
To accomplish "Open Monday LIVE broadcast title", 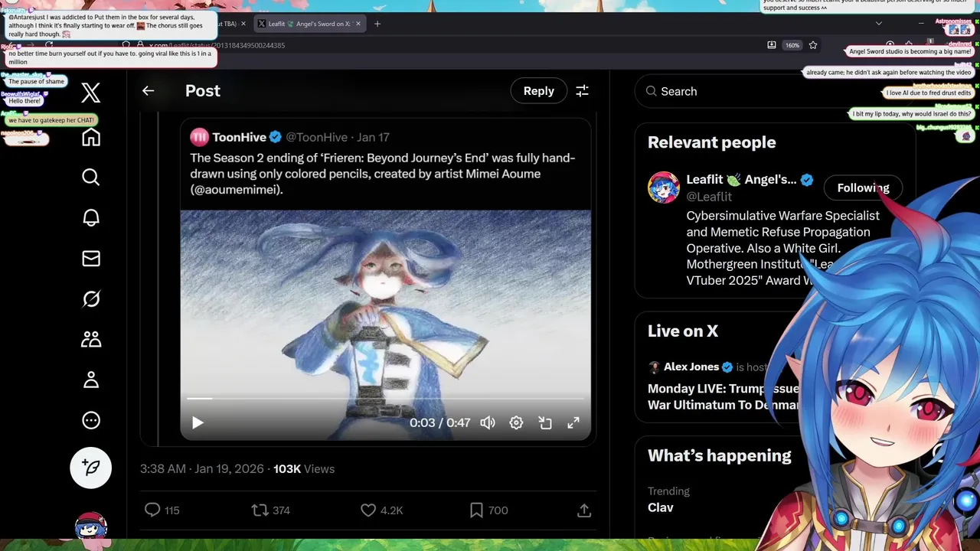I will (x=724, y=396).
